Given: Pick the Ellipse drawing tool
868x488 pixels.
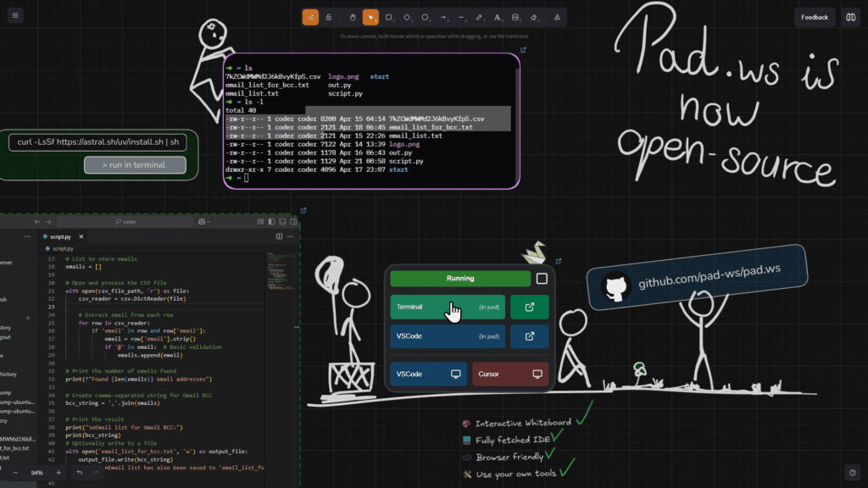Looking at the screenshot, I should pyautogui.click(x=426, y=17).
